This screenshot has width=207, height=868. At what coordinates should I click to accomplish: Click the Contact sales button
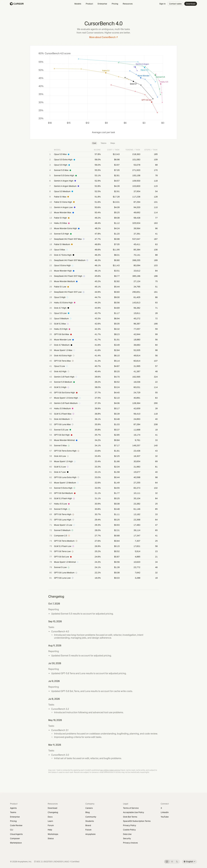tap(175, 4)
